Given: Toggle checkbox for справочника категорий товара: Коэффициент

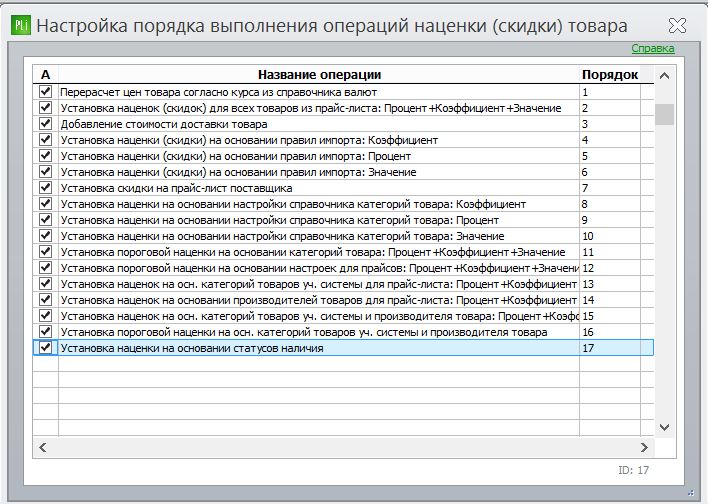Looking at the screenshot, I should coord(45,204).
